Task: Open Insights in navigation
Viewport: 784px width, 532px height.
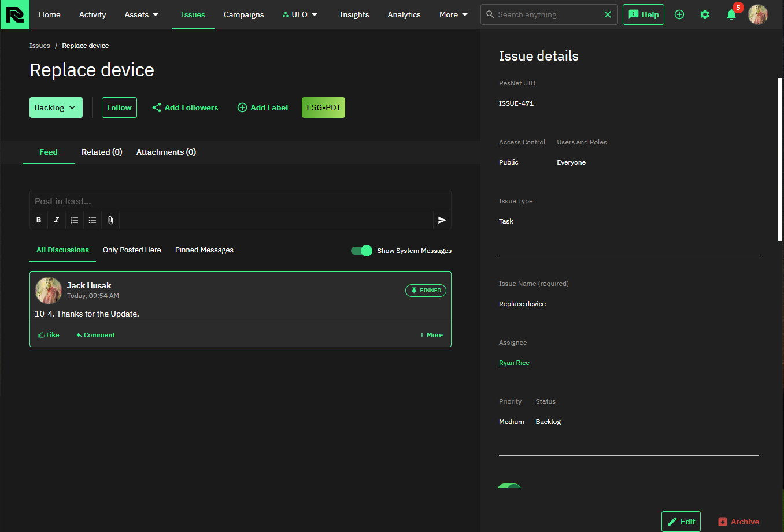Action: 354,14
